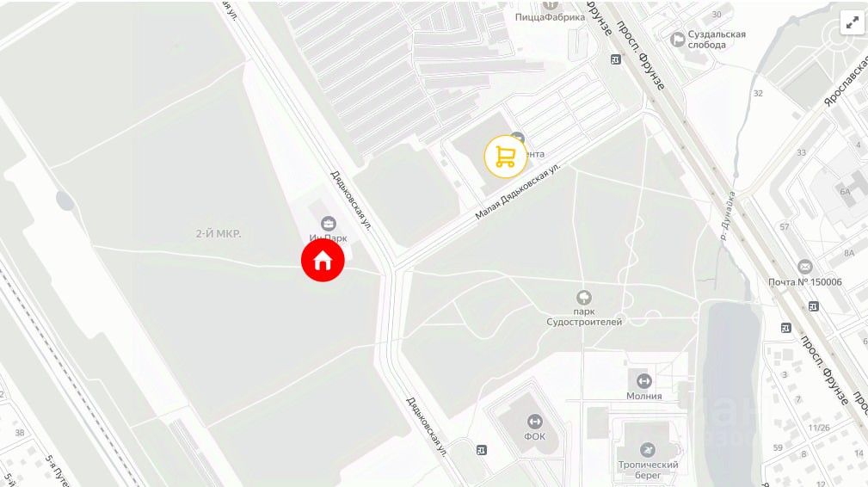Click the 2-Й МКР. district label
This screenshot has height=487, width=868.
pos(219,233)
